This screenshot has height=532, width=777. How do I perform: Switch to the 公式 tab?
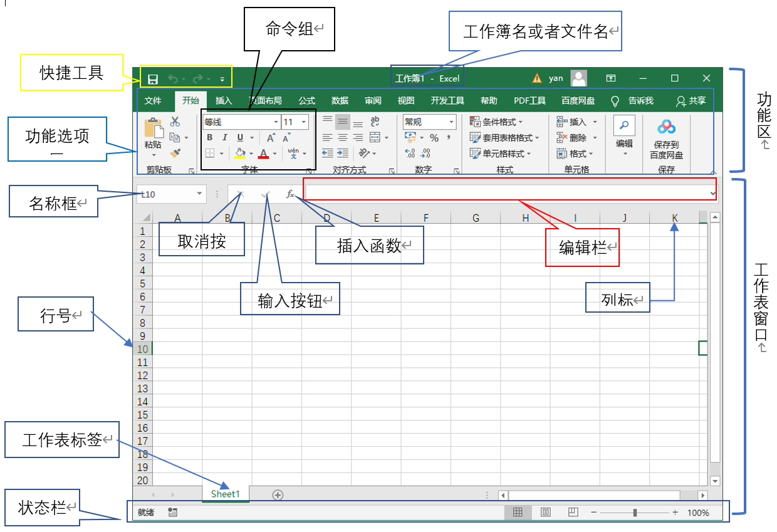click(x=306, y=100)
